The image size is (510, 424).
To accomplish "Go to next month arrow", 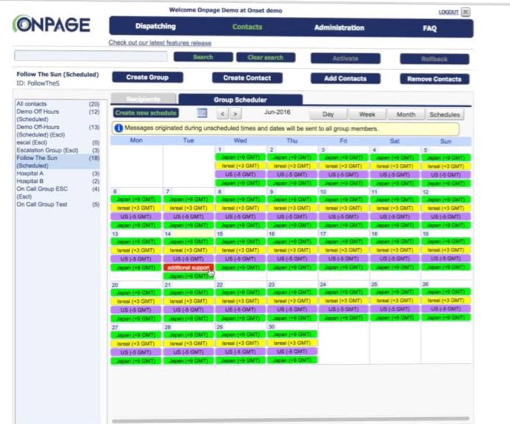I will tap(235, 114).
